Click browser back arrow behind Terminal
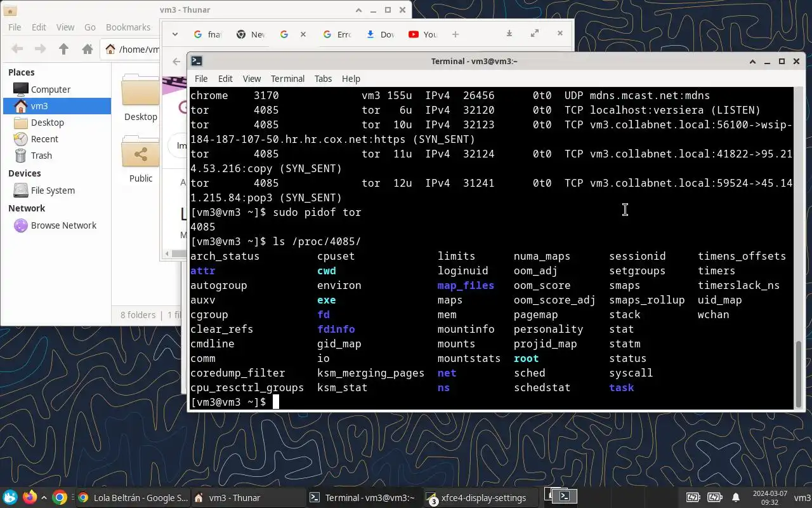The height and width of the screenshot is (508, 812). point(176,62)
